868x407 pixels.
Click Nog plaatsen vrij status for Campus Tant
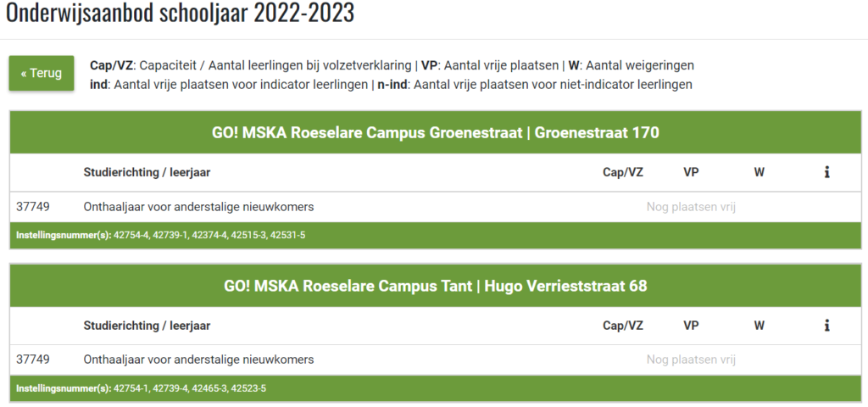point(691,360)
